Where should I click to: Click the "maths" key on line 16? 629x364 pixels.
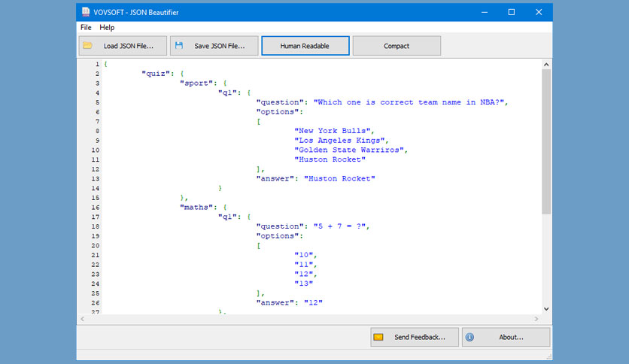[196, 208]
